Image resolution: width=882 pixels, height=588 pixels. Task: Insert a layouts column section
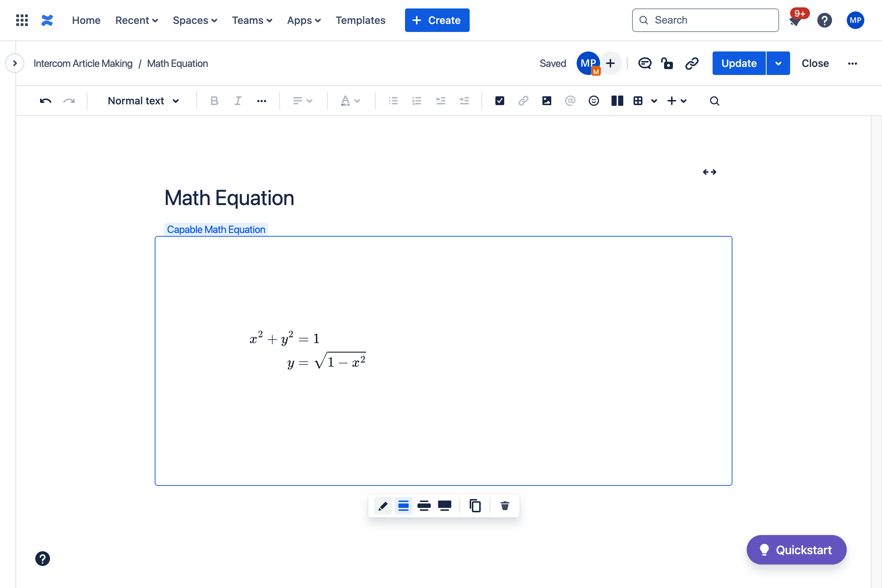pyautogui.click(x=617, y=101)
